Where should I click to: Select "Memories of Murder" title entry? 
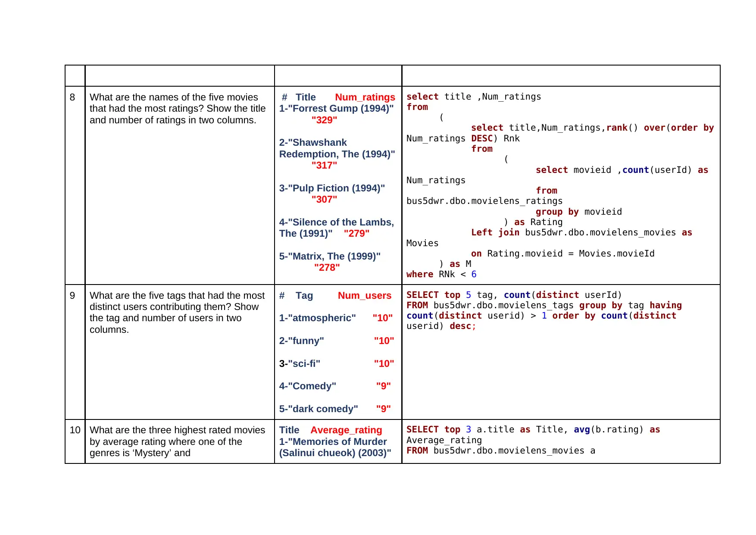[x=335, y=447]
